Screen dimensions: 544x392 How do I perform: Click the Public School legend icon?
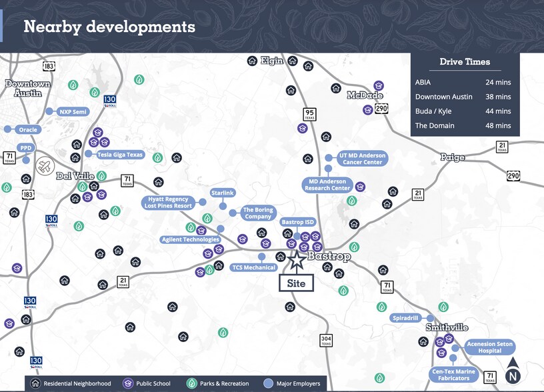click(x=127, y=383)
